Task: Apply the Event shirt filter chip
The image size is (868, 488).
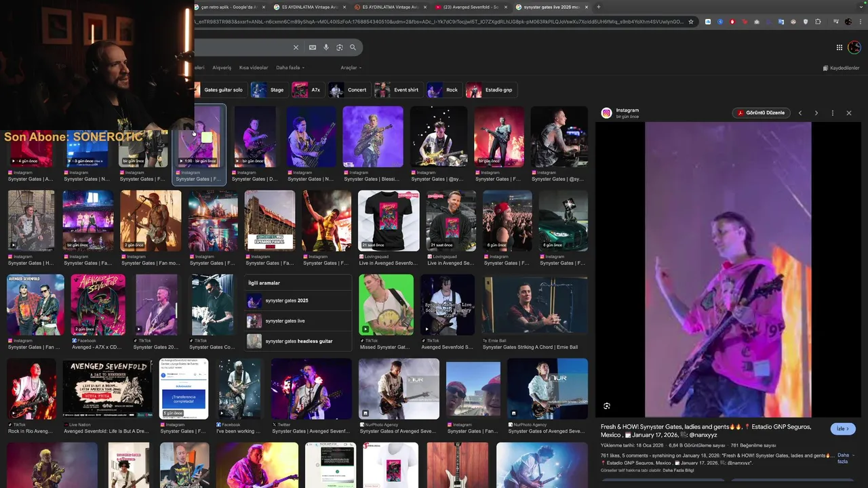Action: 399,90
